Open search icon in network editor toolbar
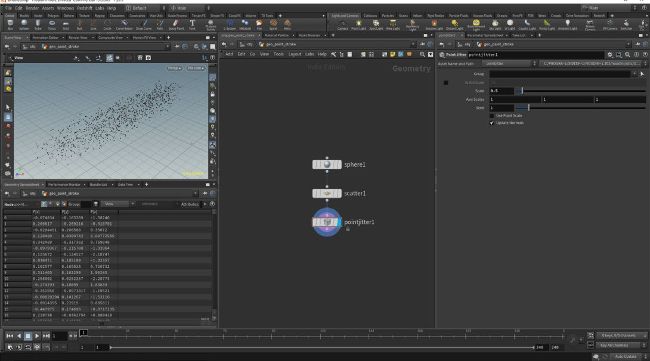Image resolution: width=650 pixels, height=361 pixels. click(x=422, y=54)
